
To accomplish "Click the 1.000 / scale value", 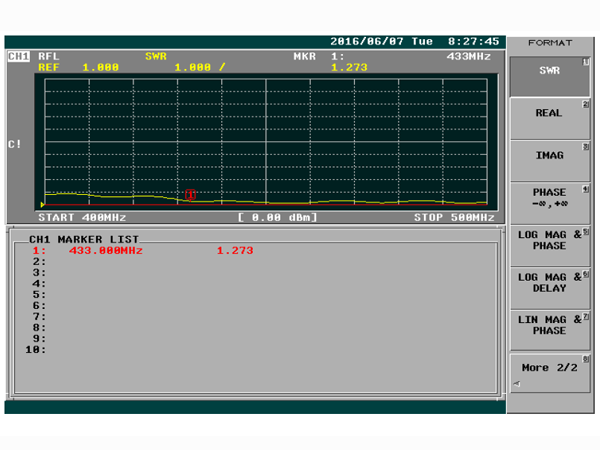I will tap(200, 68).
